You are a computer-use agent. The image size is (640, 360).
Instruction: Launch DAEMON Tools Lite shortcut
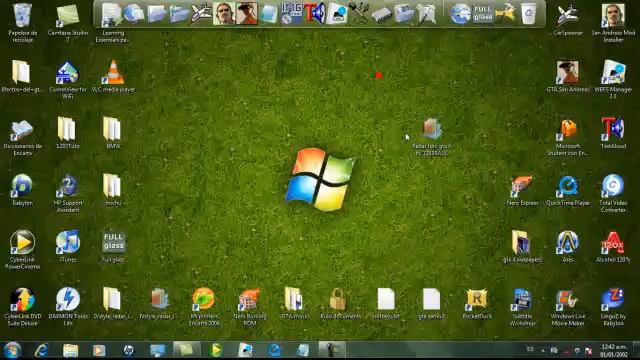pos(68,307)
